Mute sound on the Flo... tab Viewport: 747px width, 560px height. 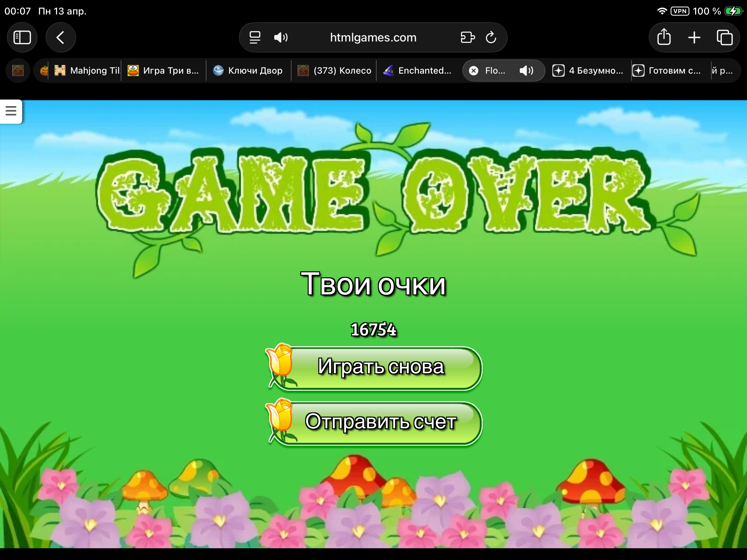click(526, 71)
